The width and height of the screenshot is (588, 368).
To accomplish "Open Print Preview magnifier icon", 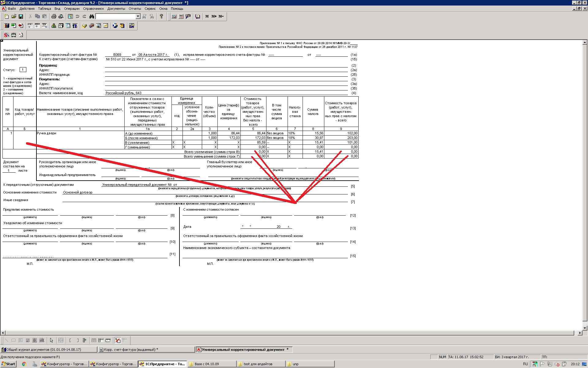I will [x=61, y=17].
